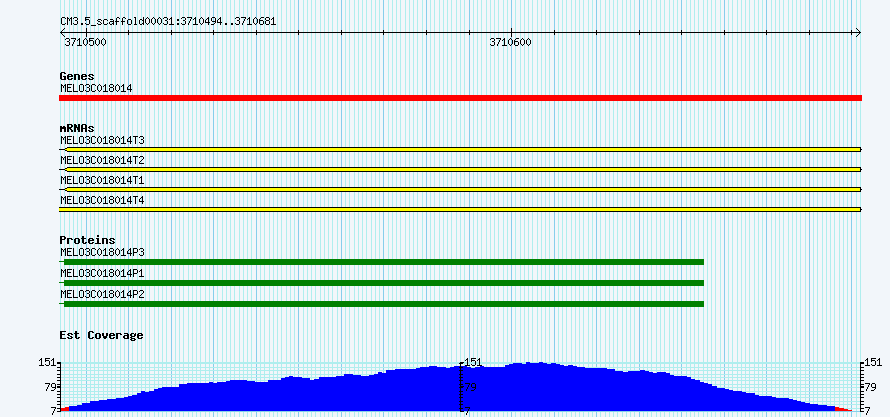Click the Genes track heading
This screenshot has height=417, width=890.
tap(77, 76)
